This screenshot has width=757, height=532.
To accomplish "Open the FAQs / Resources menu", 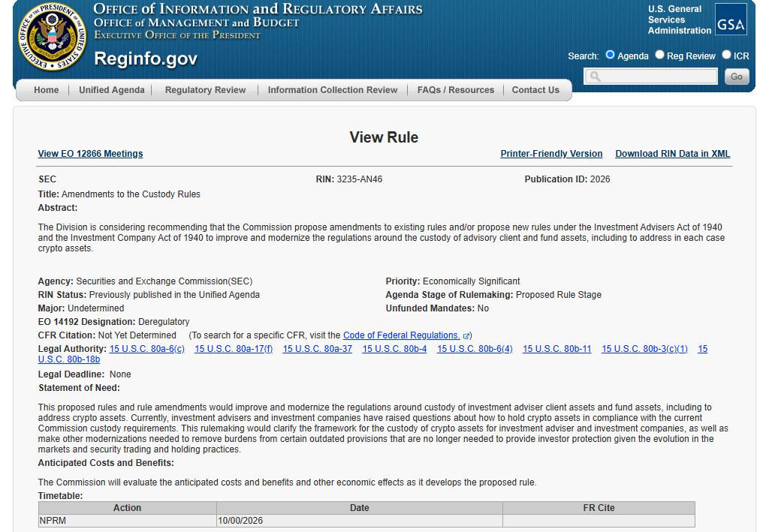I will pos(456,90).
